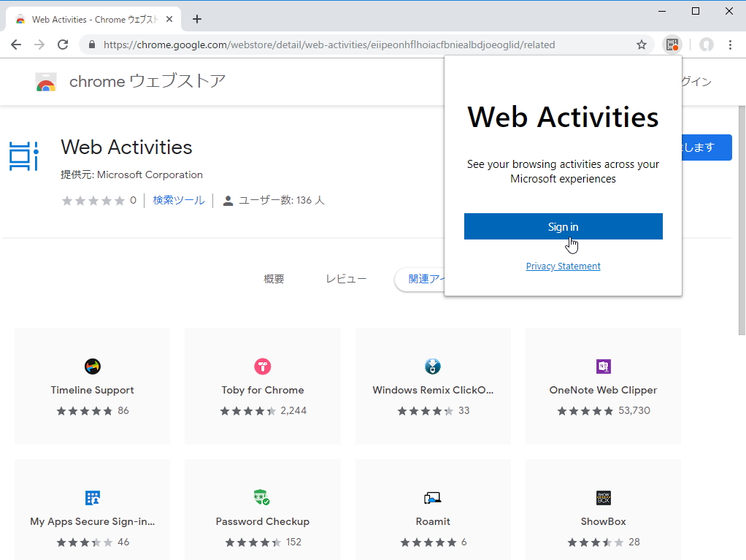Select the Toby for Chrome icon
This screenshot has height=560, width=746.
[x=262, y=366]
